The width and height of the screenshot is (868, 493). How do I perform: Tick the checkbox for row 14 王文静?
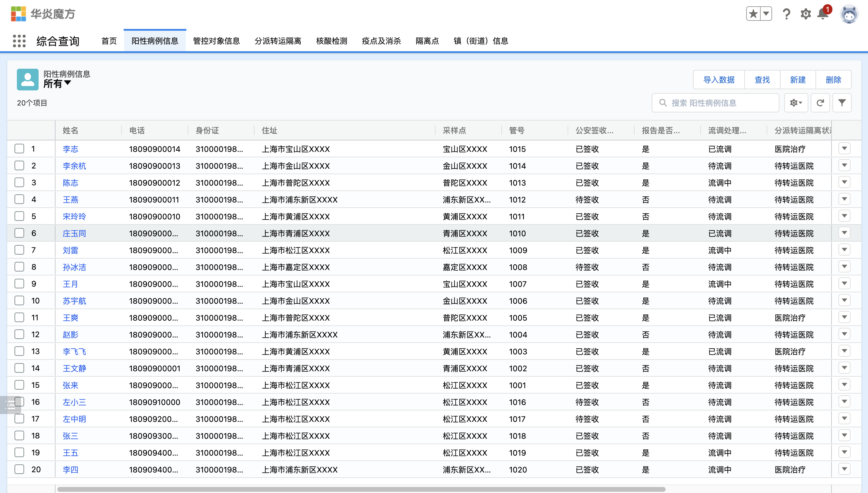tap(19, 368)
